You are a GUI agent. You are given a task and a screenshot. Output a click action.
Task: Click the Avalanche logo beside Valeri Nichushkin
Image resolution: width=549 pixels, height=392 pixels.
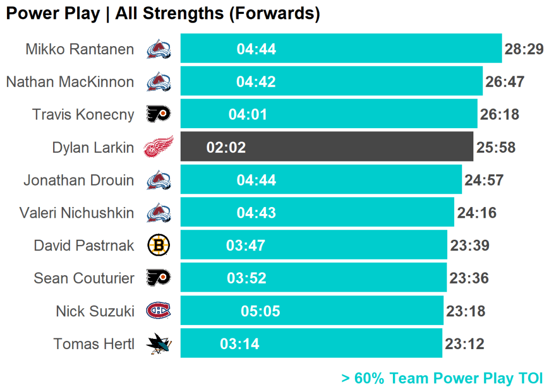159,213
